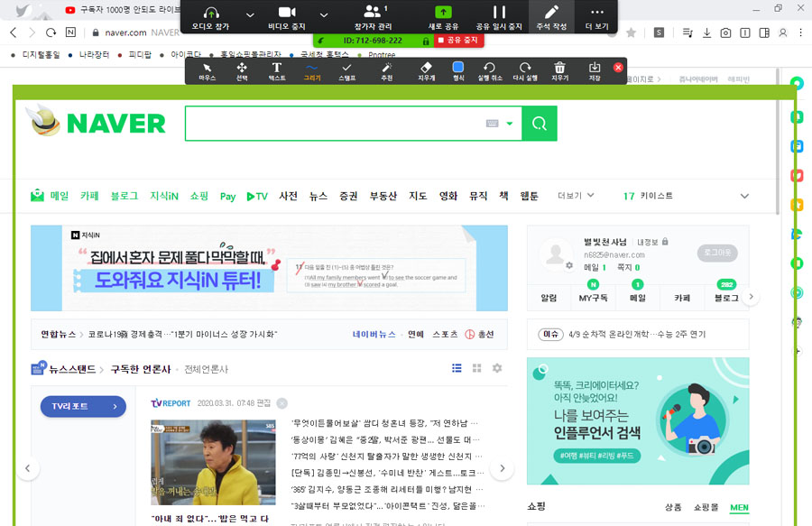Open Naver TV menu item
812x526 pixels.
click(x=257, y=196)
